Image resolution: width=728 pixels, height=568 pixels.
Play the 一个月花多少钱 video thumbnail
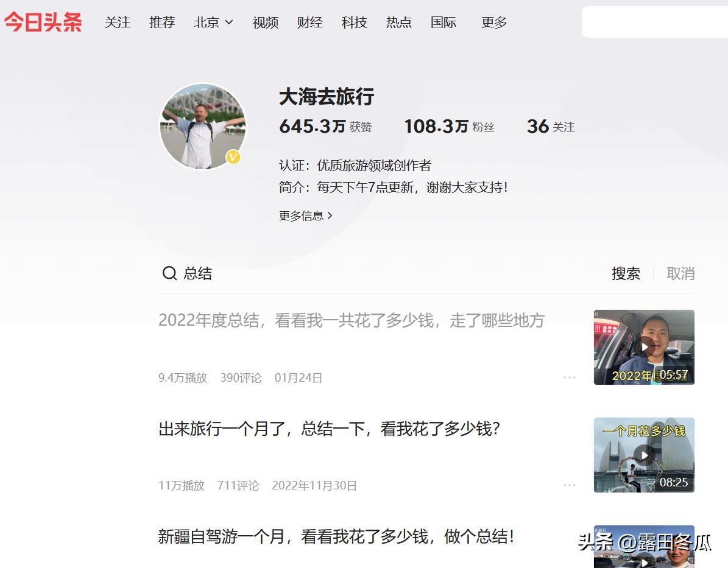coord(644,455)
